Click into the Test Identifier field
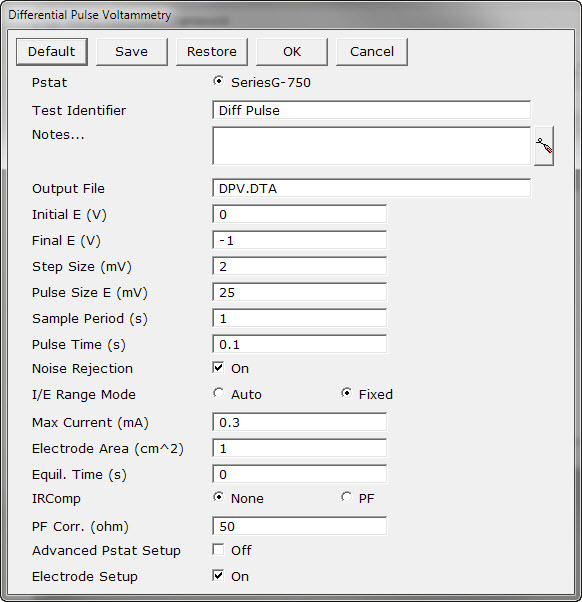582x602 pixels. 372,110
